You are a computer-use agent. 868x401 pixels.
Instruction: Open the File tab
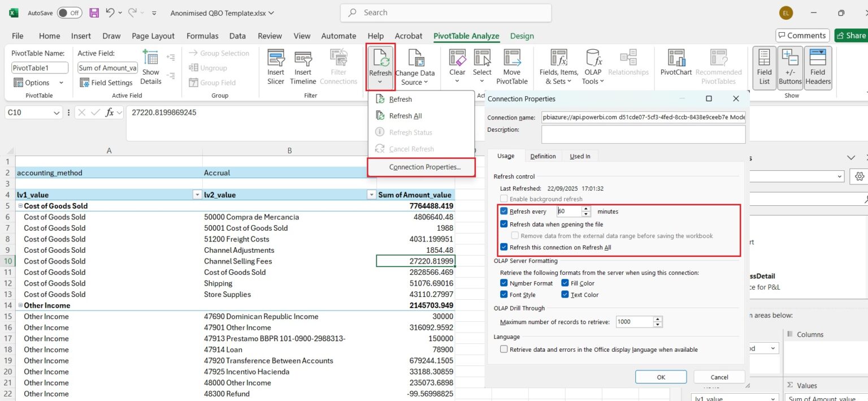[18, 36]
